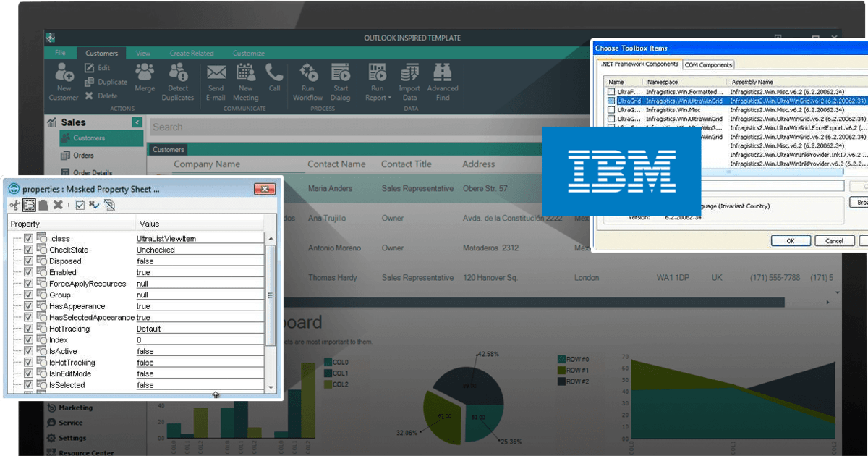The image size is (868, 456).
Task: Click the Delete X icon in ribbon
Action: 89,96
